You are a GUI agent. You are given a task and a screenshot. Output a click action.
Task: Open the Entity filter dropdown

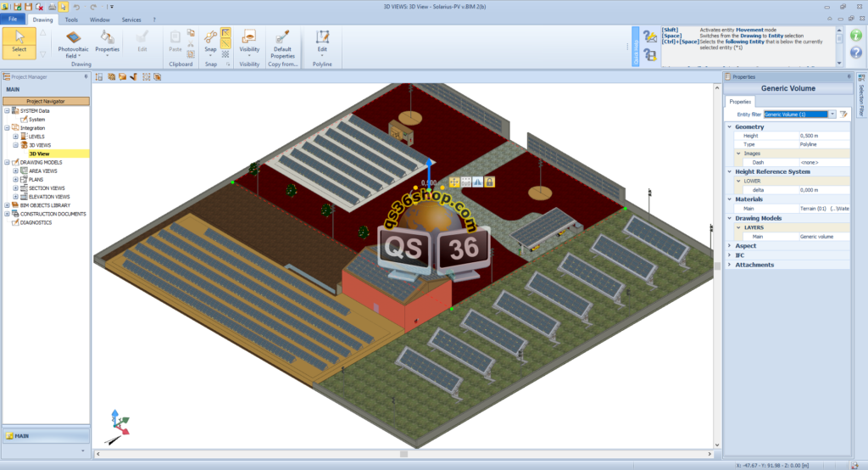click(832, 114)
